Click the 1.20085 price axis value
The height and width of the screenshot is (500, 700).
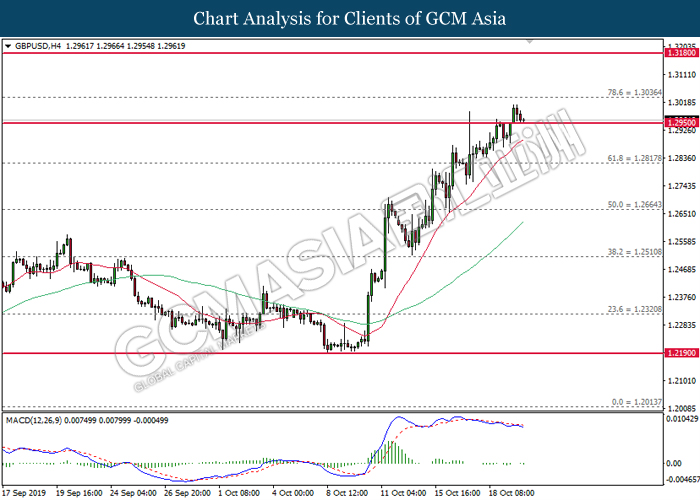point(682,408)
